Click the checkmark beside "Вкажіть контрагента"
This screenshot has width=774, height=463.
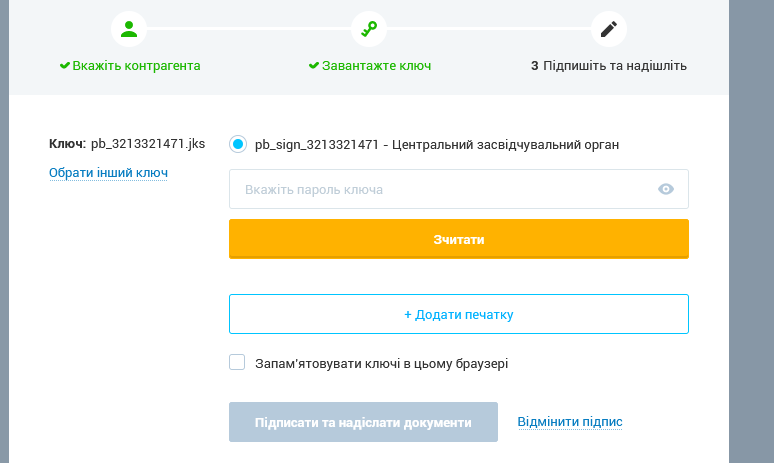[x=65, y=66]
